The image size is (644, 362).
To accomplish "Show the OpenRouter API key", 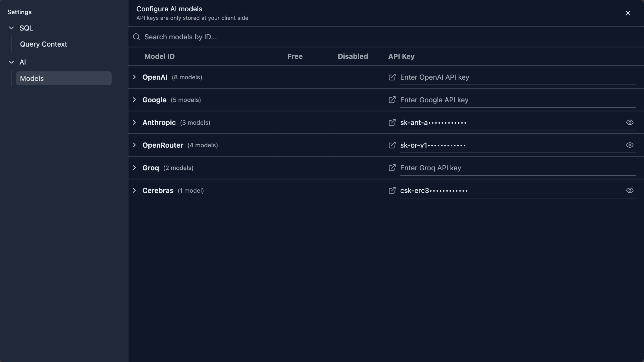I will click(x=630, y=145).
